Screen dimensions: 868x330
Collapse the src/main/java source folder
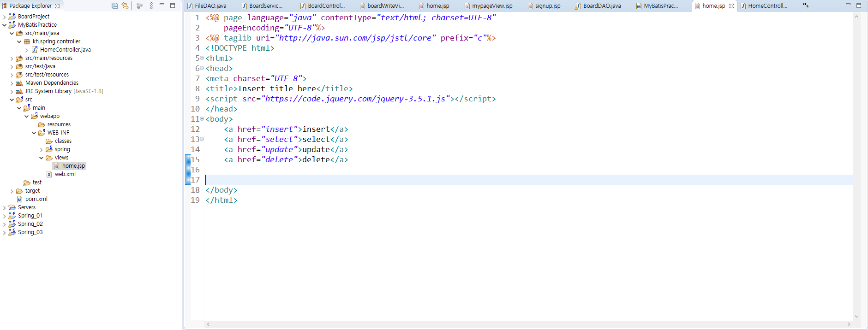(12, 33)
